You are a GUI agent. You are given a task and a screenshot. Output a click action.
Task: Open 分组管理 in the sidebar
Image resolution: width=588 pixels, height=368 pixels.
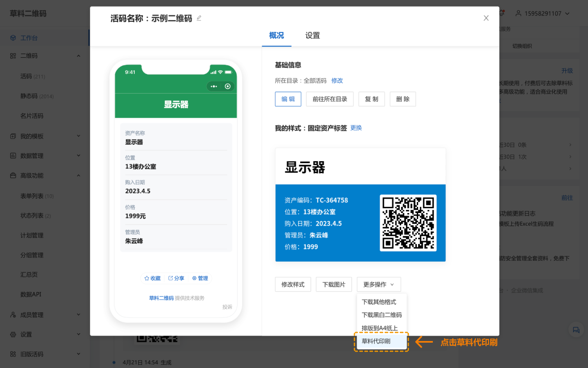(32, 255)
